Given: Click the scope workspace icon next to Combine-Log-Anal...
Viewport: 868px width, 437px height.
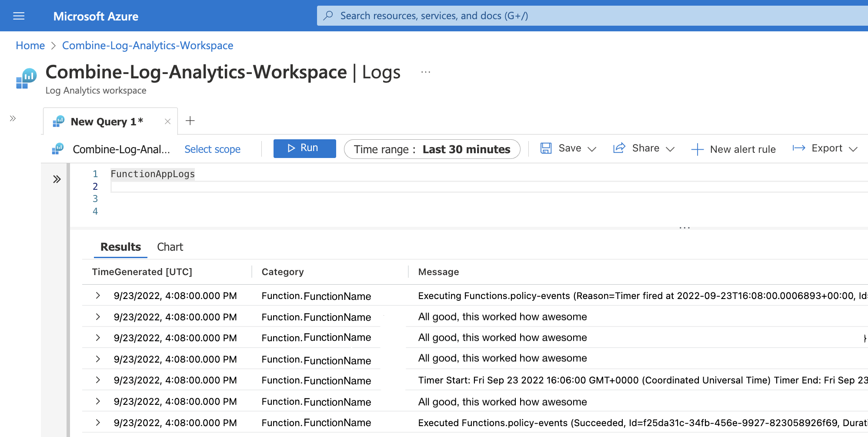Looking at the screenshot, I should coord(58,149).
